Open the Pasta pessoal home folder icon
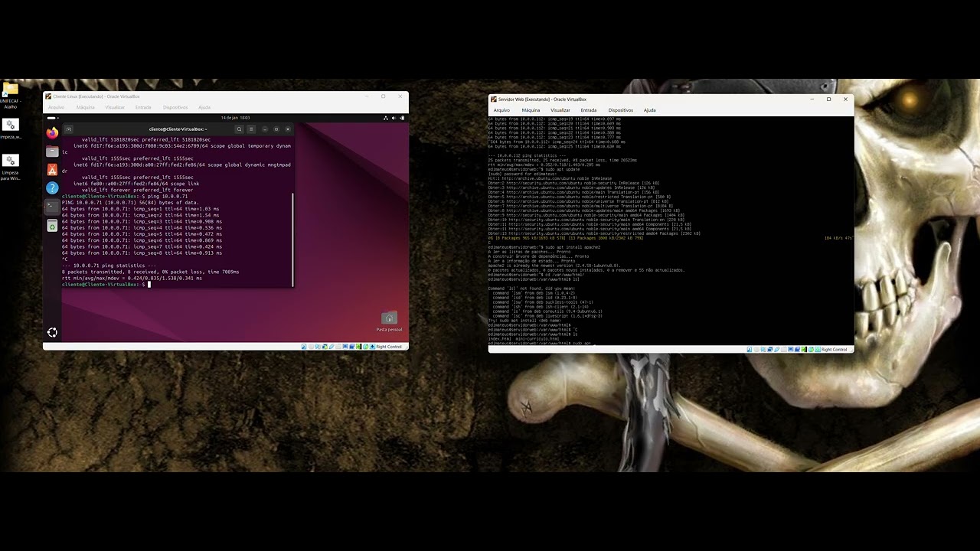Image resolution: width=980 pixels, height=551 pixels. coord(389,318)
